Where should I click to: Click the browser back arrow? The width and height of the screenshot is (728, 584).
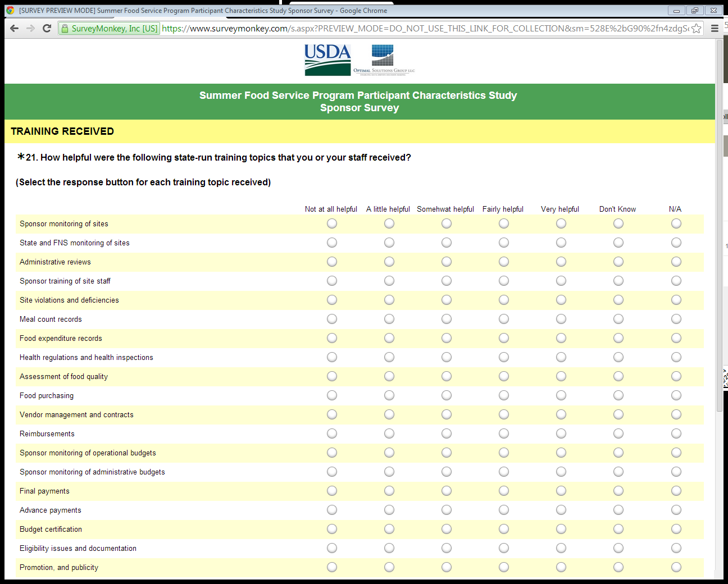click(x=14, y=29)
